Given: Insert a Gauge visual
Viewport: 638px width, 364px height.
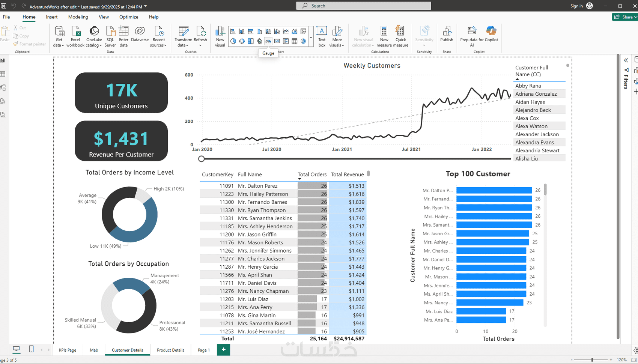Looking at the screenshot, I should 268,41.
